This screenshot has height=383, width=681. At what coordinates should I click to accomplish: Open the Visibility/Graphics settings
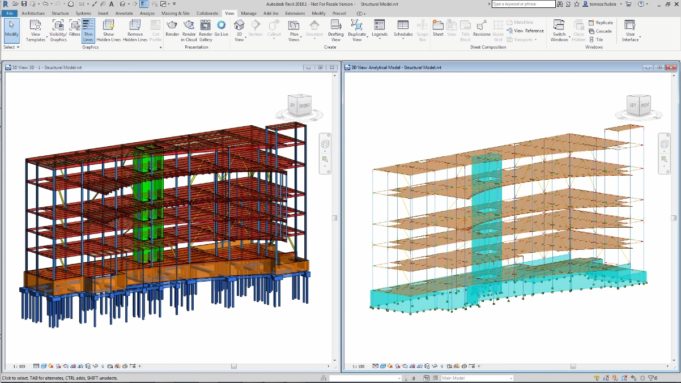[58, 30]
